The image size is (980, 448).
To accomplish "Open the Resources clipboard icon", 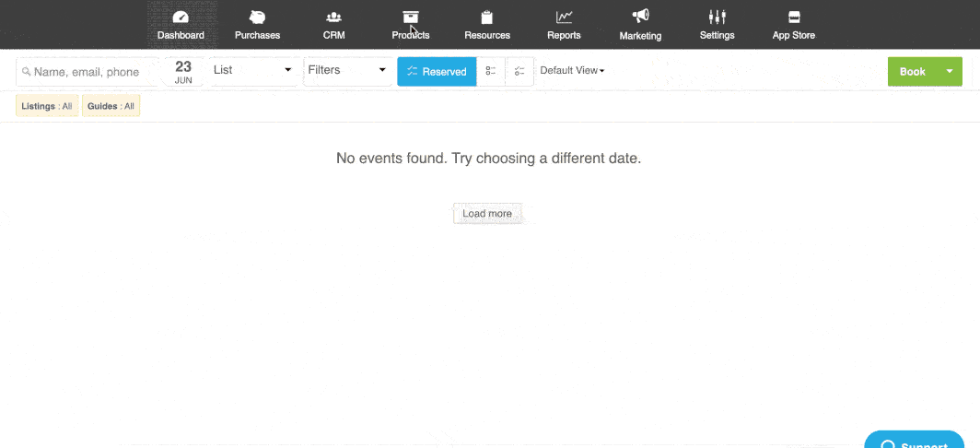I will [487, 17].
